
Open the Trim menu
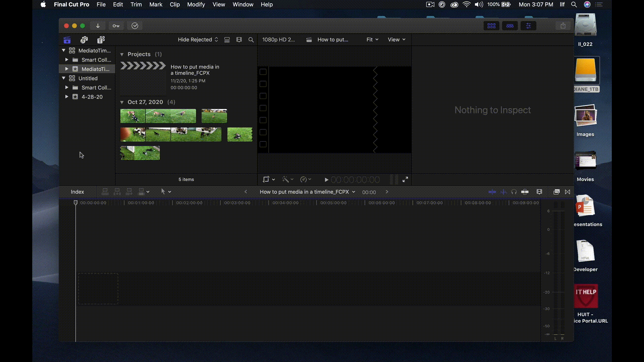(136, 4)
